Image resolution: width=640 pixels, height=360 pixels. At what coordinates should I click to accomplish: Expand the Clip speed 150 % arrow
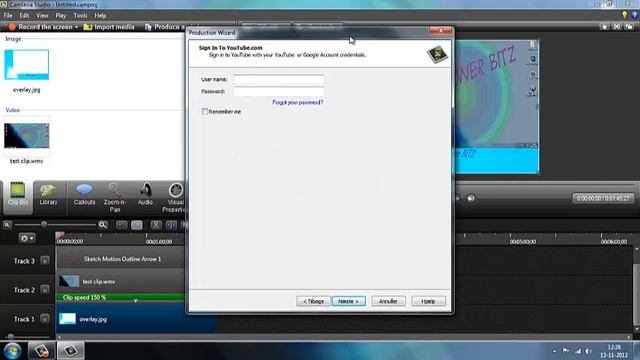(x=136, y=300)
